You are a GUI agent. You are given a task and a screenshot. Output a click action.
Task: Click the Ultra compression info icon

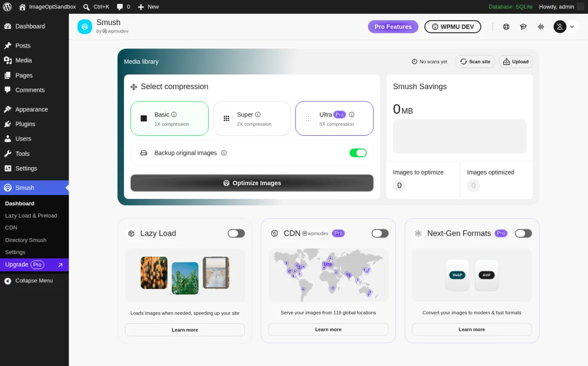[351, 115]
